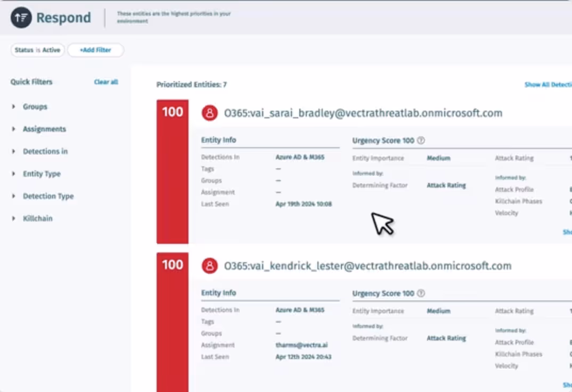Open help icon next to sarai_bradley Urgency Score

421,141
